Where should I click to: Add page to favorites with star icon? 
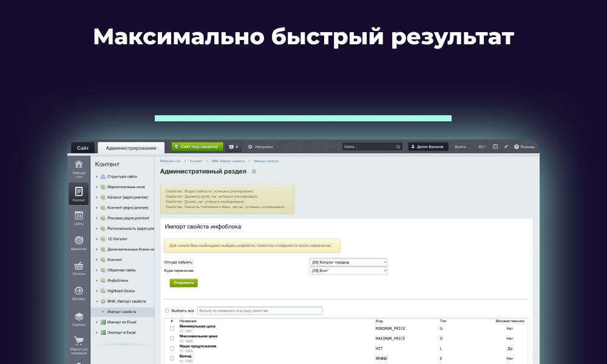(x=254, y=172)
